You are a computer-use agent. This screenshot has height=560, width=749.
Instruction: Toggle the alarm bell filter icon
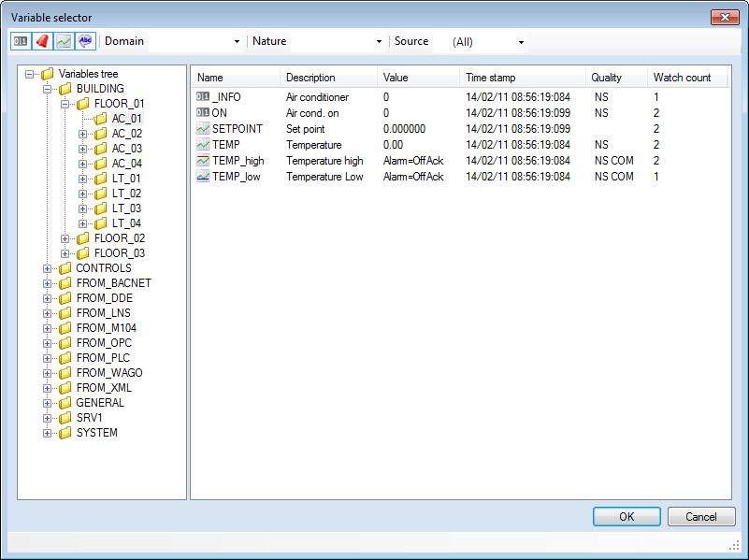click(x=42, y=41)
